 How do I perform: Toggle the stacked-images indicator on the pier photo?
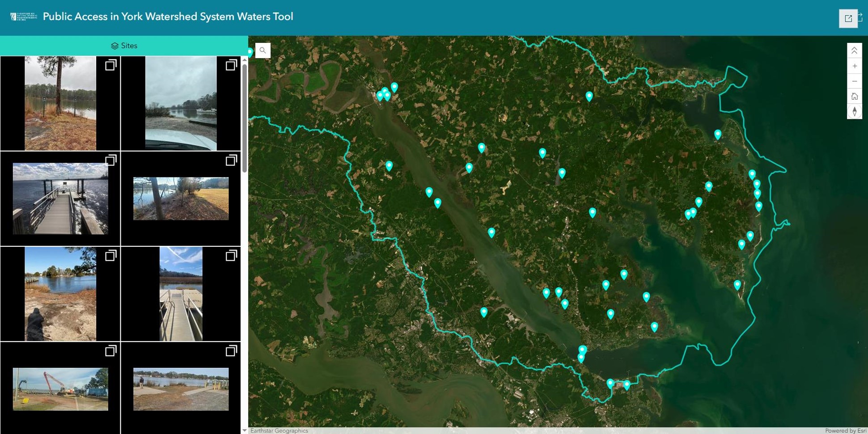[x=111, y=160]
